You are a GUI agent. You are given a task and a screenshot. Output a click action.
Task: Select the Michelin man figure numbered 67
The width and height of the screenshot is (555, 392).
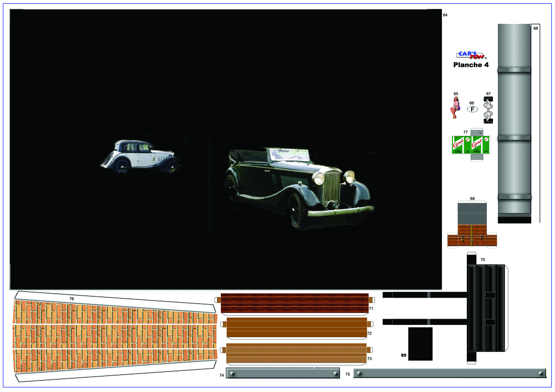click(x=488, y=110)
